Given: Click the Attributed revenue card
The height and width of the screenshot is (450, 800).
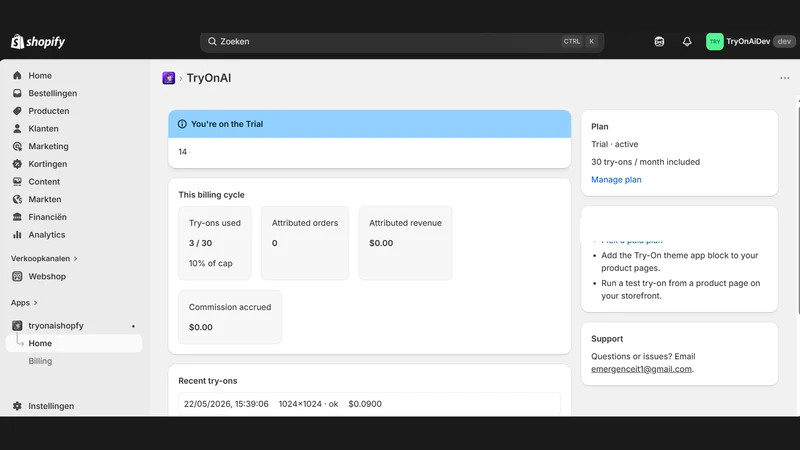Looking at the screenshot, I should (406, 243).
